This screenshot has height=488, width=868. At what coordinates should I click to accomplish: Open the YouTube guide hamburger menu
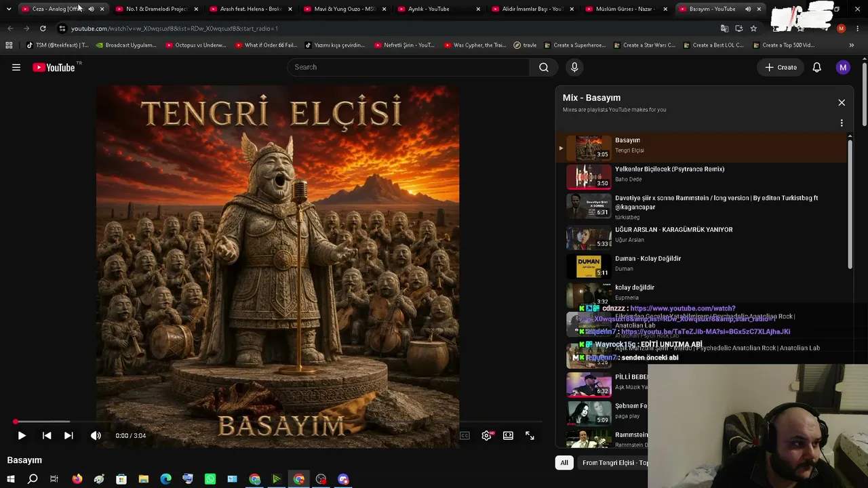coord(16,67)
